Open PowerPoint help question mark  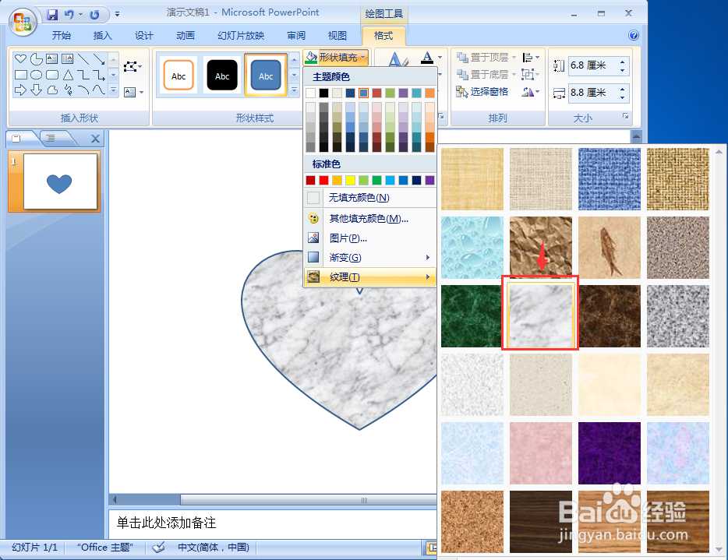(x=633, y=35)
